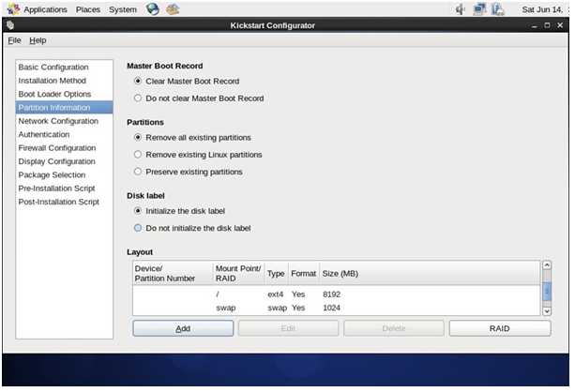This screenshot has height=392, width=575.
Task: Select Partition Information section
Action: click(64, 108)
